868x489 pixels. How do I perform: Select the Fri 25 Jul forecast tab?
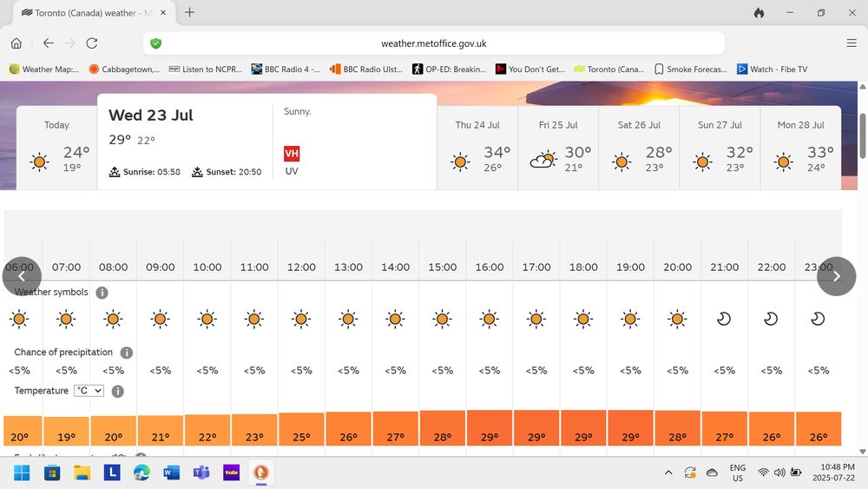point(558,148)
